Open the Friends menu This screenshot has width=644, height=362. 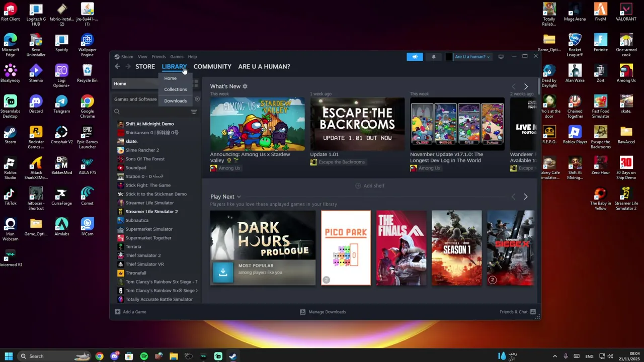(x=158, y=57)
